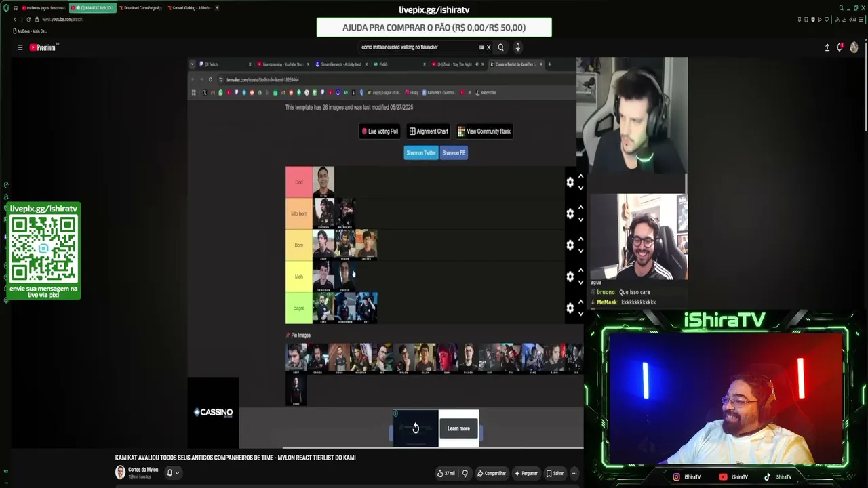868x488 pixels.
Task: Click the Perguntar ask button
Action: click(x=526, y=473)
